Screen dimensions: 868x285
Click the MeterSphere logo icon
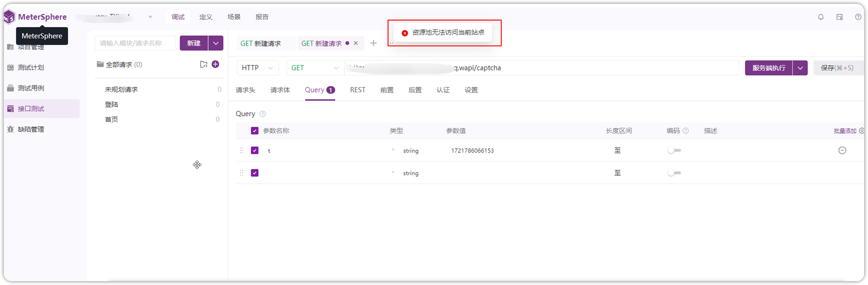[x=9, y=17]
